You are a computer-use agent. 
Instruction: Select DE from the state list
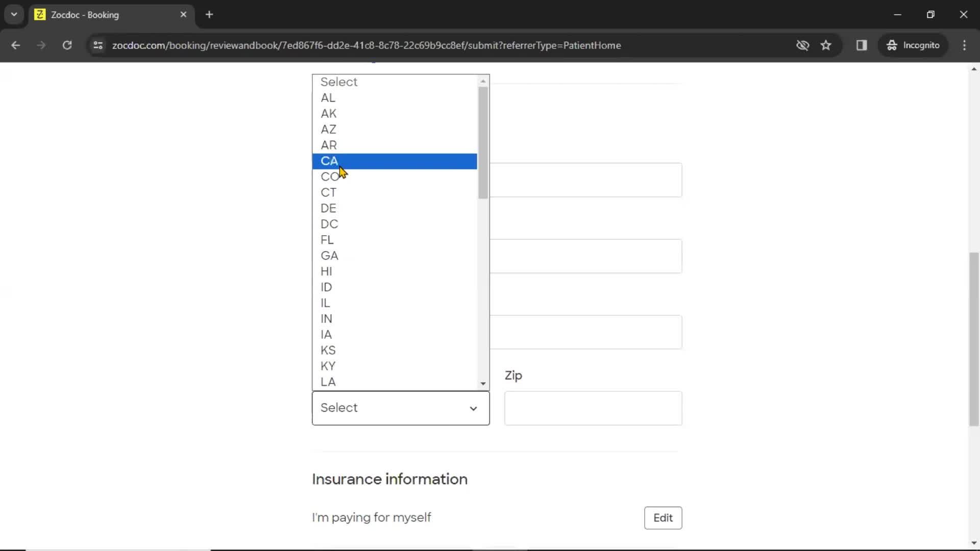point(395,209)
